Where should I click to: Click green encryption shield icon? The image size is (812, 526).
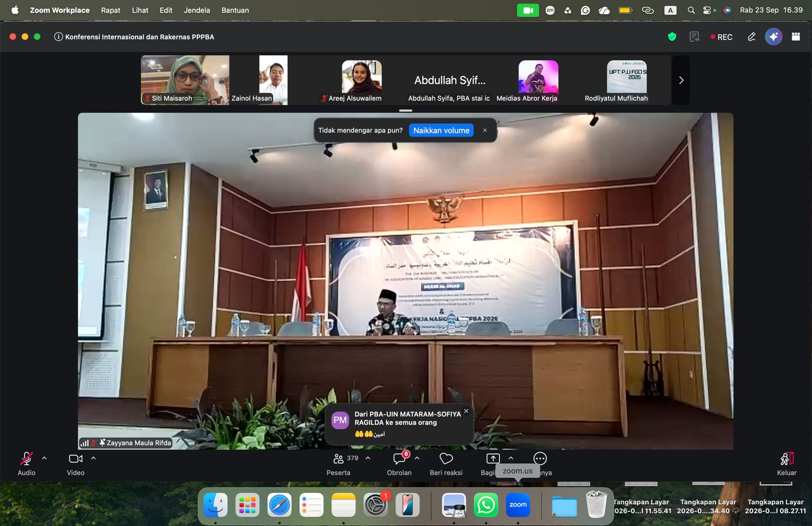pyautogui.click(x=672, y=37)
